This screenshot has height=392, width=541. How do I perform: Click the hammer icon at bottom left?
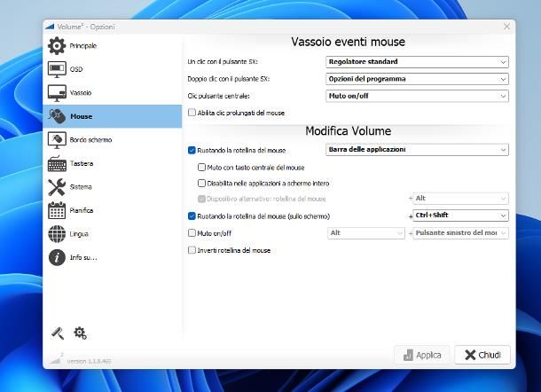pyautogui.click(x=58, y=333)
